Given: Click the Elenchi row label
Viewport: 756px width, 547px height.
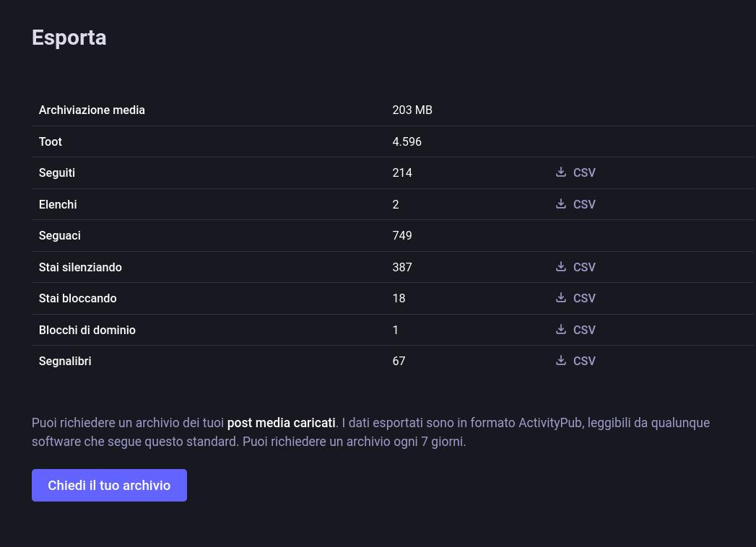Looking at the screenshot, I should click(58, 204).
